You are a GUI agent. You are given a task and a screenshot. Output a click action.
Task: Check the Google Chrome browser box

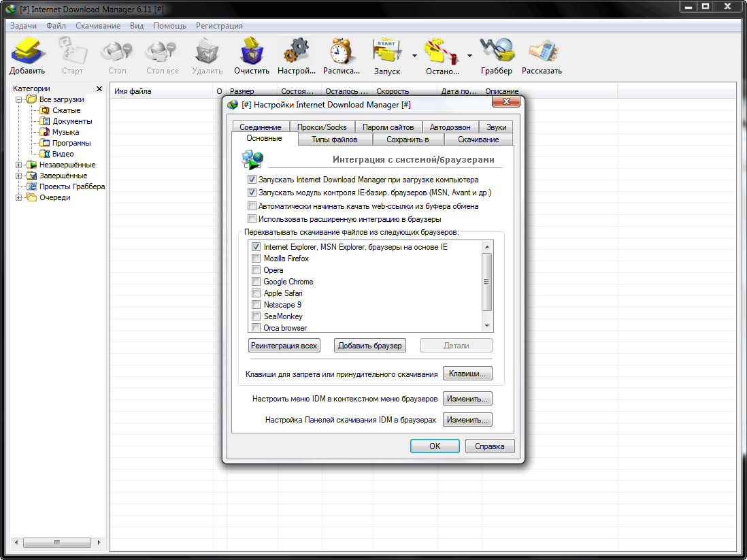pos(256,282)
